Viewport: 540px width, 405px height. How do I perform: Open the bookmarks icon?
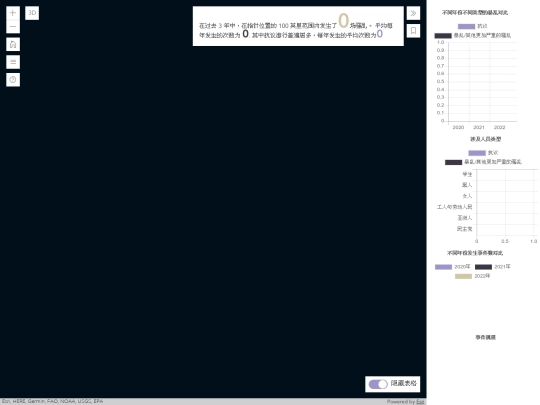[413, 31]
